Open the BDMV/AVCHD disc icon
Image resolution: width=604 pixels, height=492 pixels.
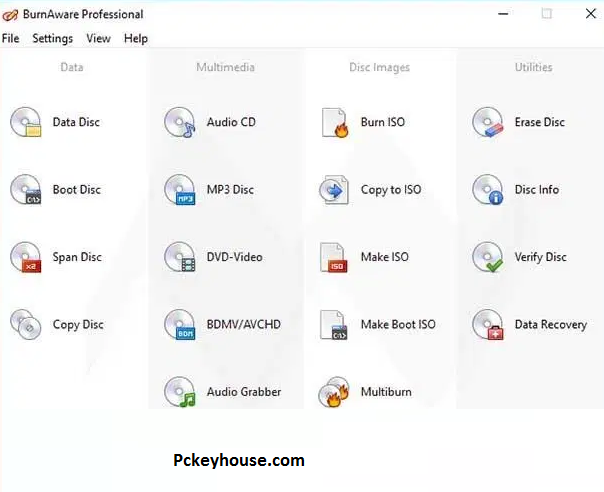coord(180,324)
